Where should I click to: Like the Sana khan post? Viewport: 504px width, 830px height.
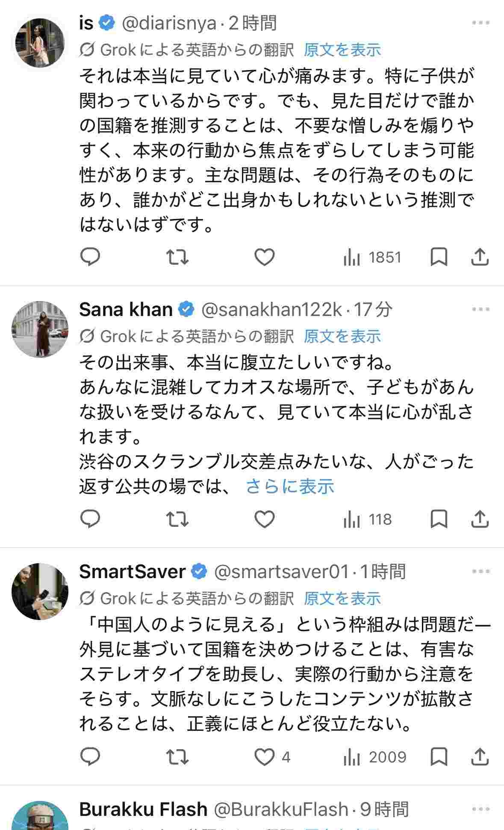[x=264, y=519]
